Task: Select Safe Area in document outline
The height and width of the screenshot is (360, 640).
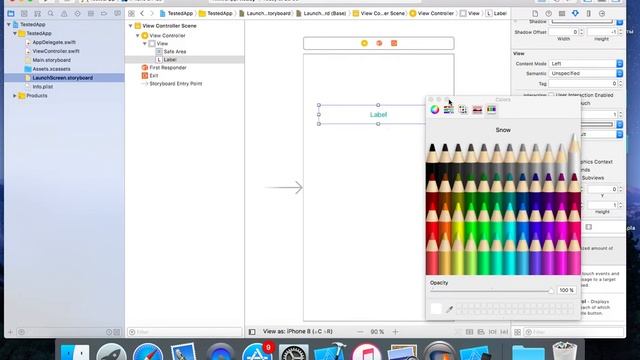Action: [x=175, y=51]
